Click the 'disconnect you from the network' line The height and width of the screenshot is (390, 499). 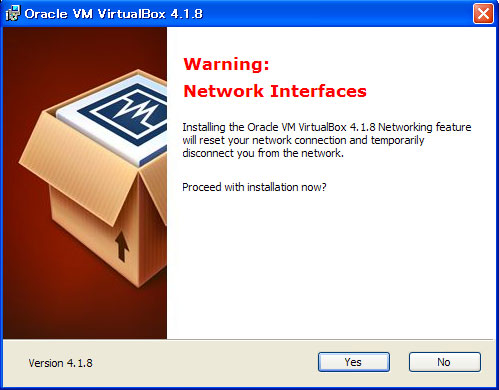[x=263, y=153]
